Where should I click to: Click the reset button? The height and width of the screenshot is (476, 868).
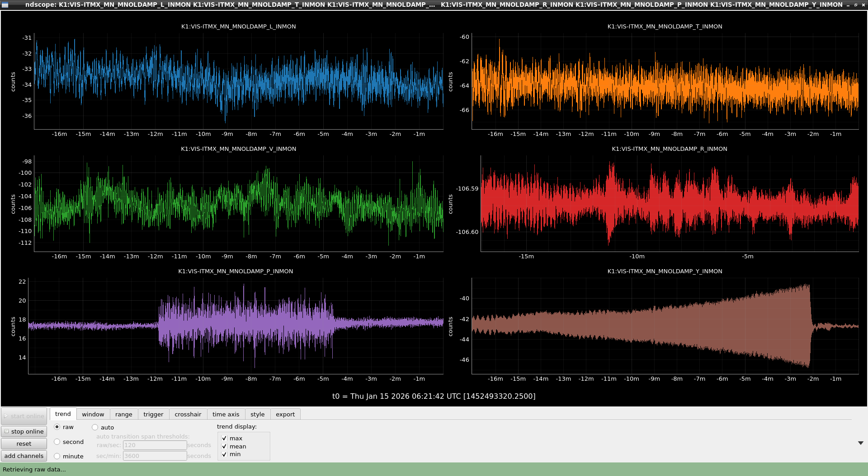point(24,443)
